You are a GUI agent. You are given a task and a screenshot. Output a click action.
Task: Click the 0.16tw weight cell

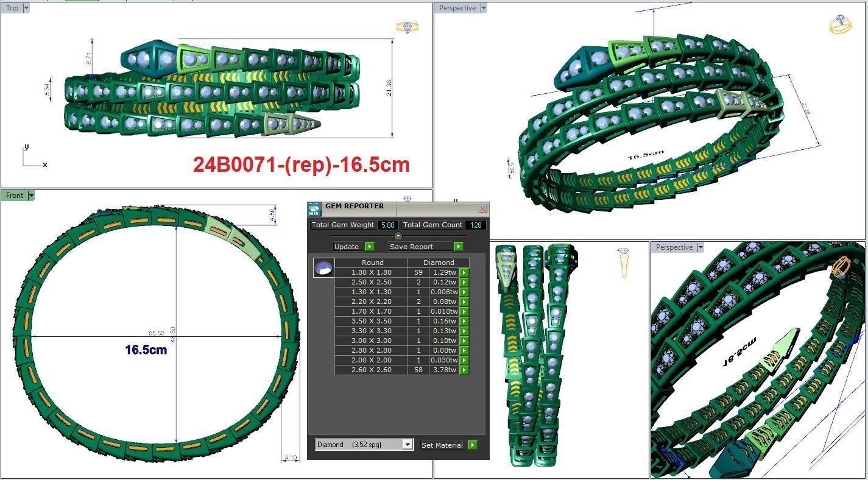tap(444, 321)
